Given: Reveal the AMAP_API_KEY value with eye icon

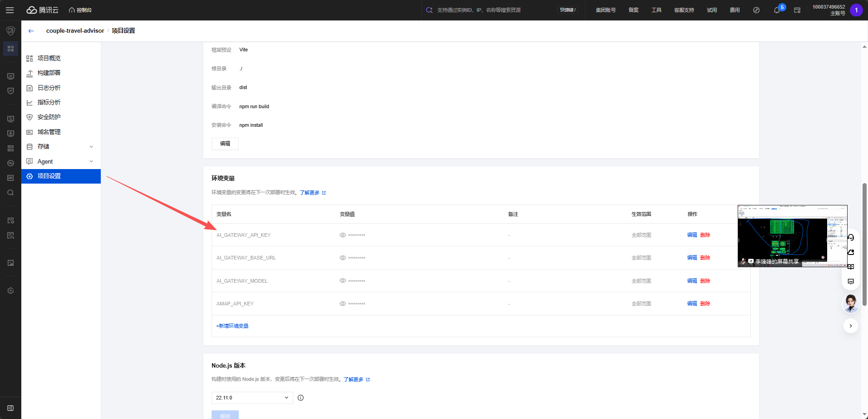Looking at the screenshot, I should pyautogui.click(x=343, y=304).
